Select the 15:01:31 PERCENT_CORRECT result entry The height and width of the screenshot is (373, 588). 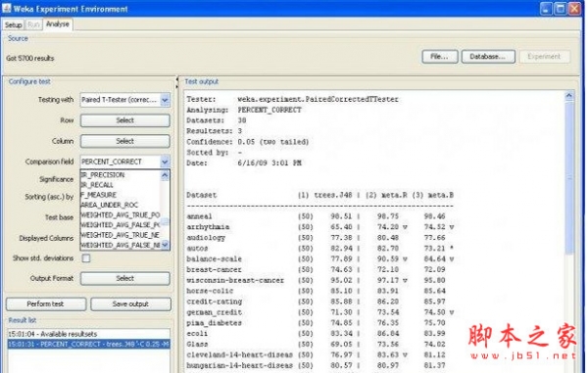pyautogui.click(x=88, y=345)
